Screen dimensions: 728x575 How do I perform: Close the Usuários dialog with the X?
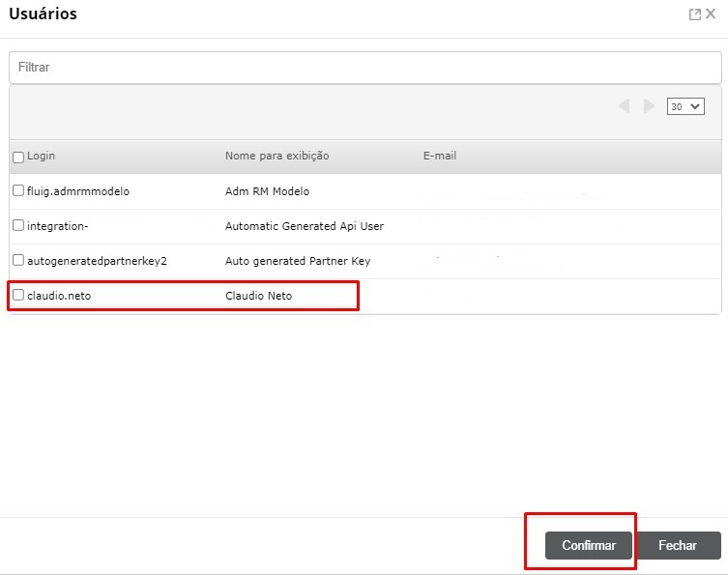click(x=711, y=14)
